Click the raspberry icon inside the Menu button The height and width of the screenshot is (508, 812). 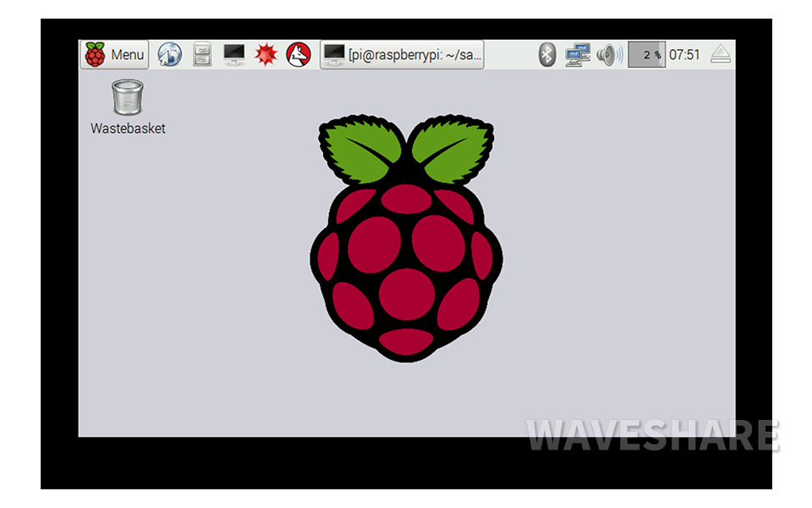[96, 55]
